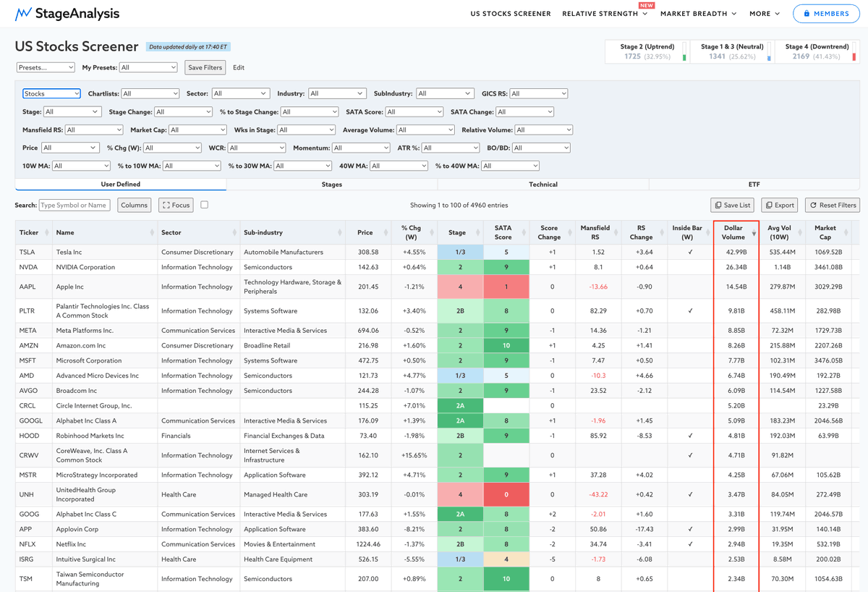Click the Save List icon button
The image size is (868, 592).
[x=718, y=206]
